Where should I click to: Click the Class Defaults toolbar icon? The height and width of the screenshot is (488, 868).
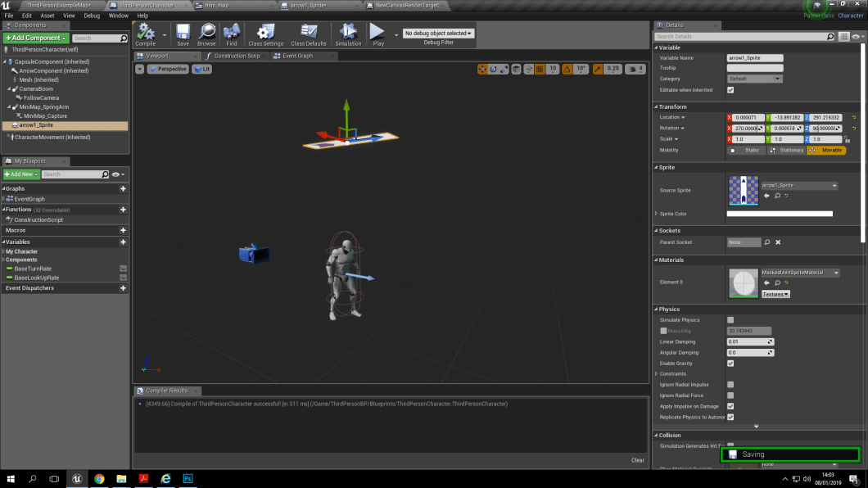(x=308, y=34)
